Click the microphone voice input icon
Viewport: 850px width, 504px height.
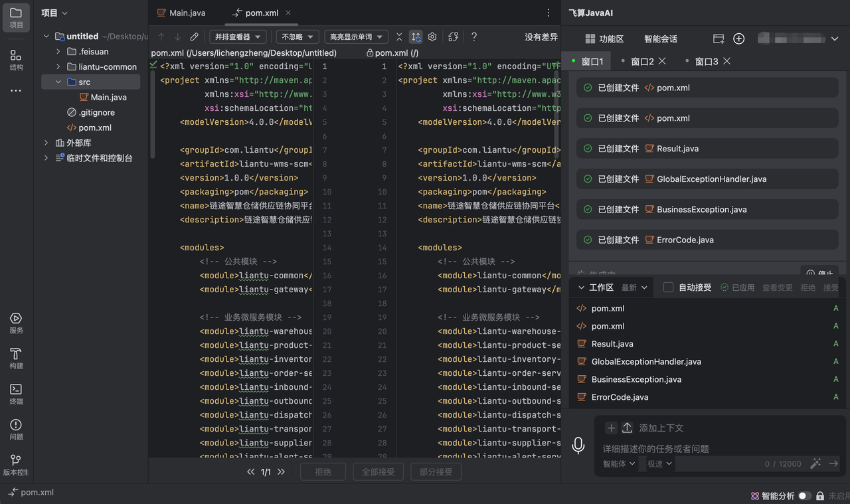pos(578,446)
